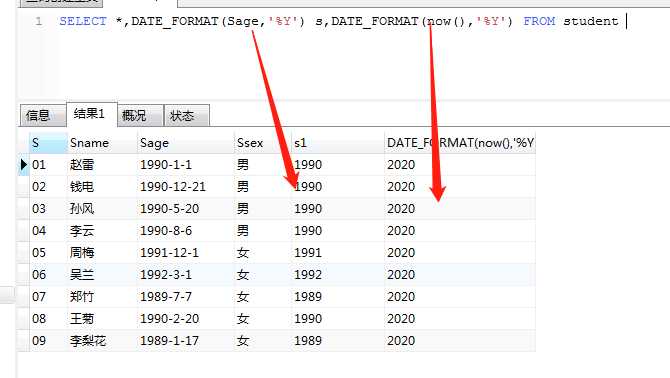Select S cell 06
This screenshot has height=378, width=670.
tap(48, 275)
